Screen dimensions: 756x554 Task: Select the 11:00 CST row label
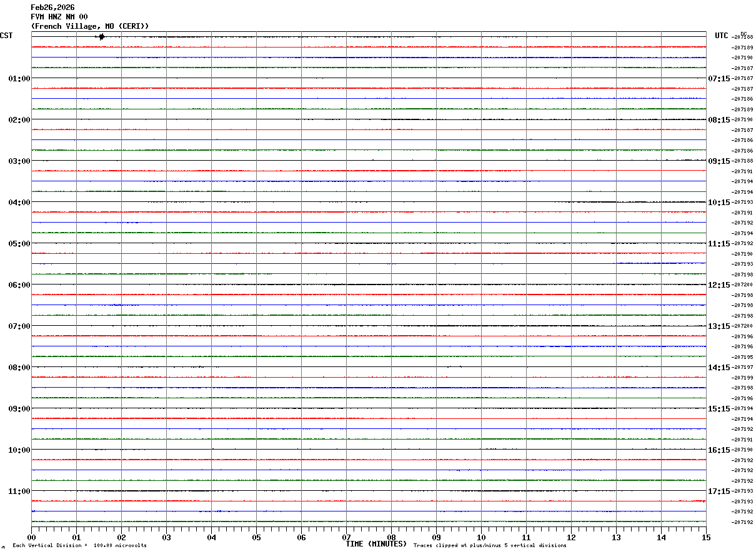point(19,491)
